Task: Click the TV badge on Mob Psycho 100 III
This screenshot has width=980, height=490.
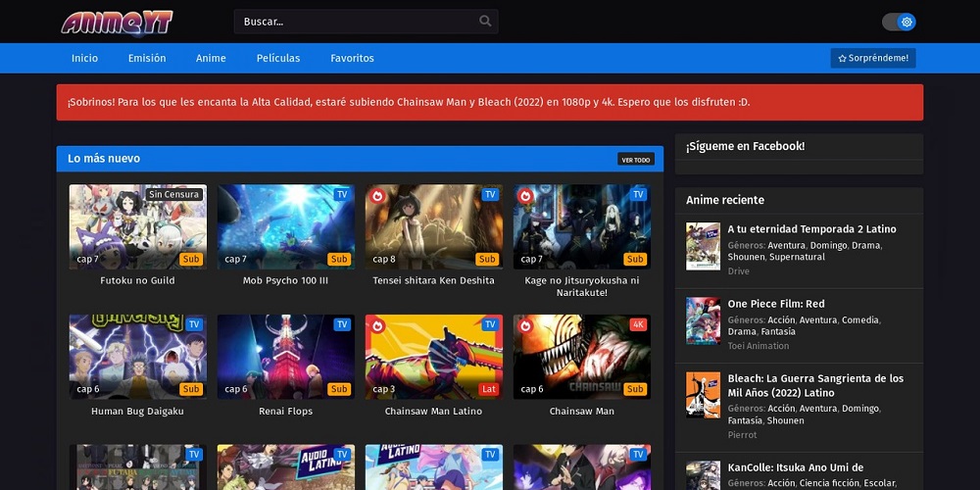Action: (x=342, y=194)
